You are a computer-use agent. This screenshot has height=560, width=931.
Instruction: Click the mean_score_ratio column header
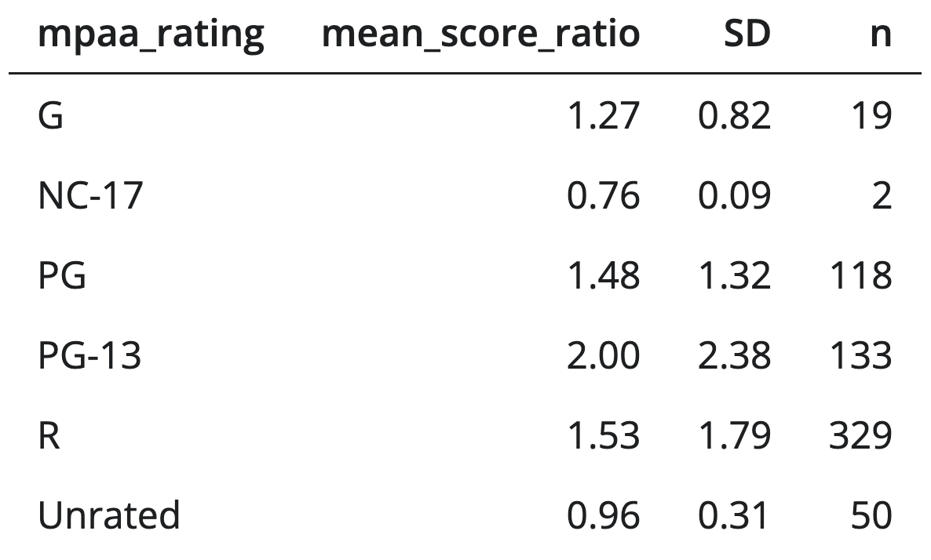point(480,35)
